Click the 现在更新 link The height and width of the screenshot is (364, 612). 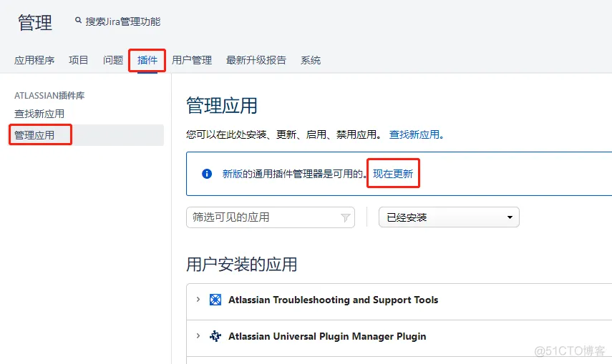[393, 174]
